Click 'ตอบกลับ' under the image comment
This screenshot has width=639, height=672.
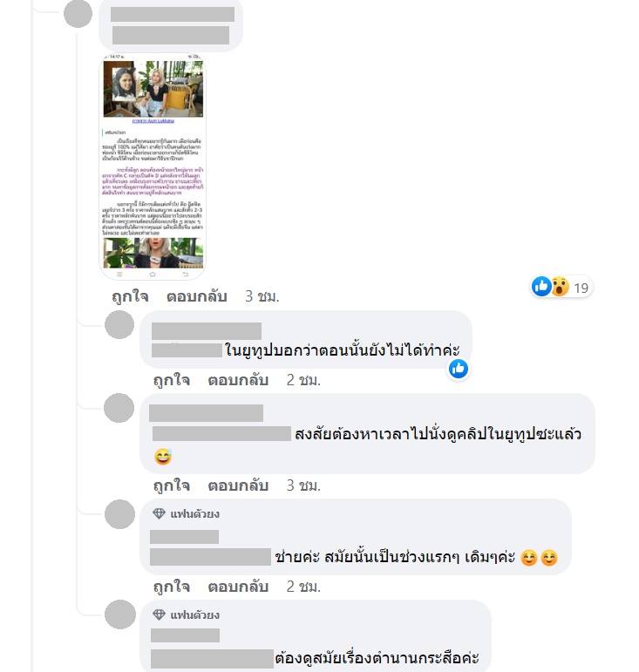tap(197, 296)
